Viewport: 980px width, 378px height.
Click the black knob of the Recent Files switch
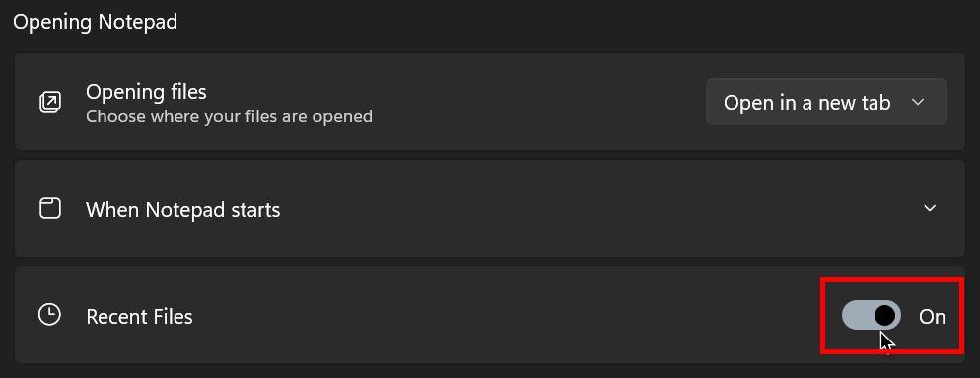pyautogui.click(x=884, y=316)
